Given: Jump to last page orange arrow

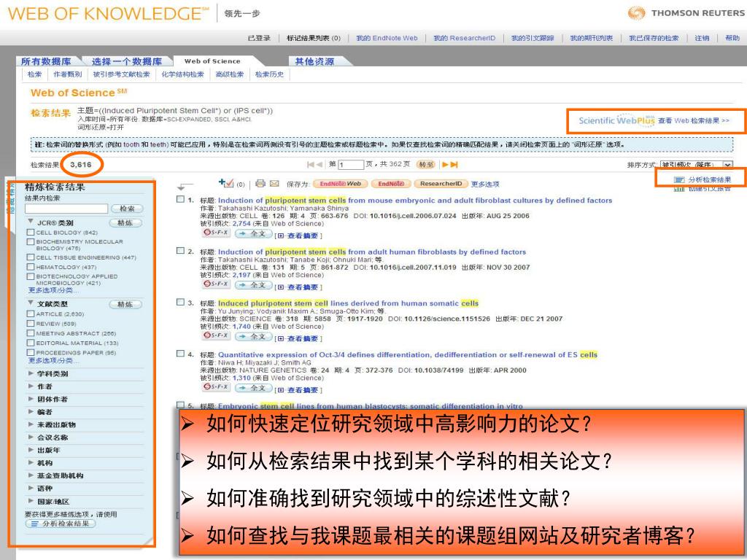Looking at the screenshot, I should coord(454,164).
